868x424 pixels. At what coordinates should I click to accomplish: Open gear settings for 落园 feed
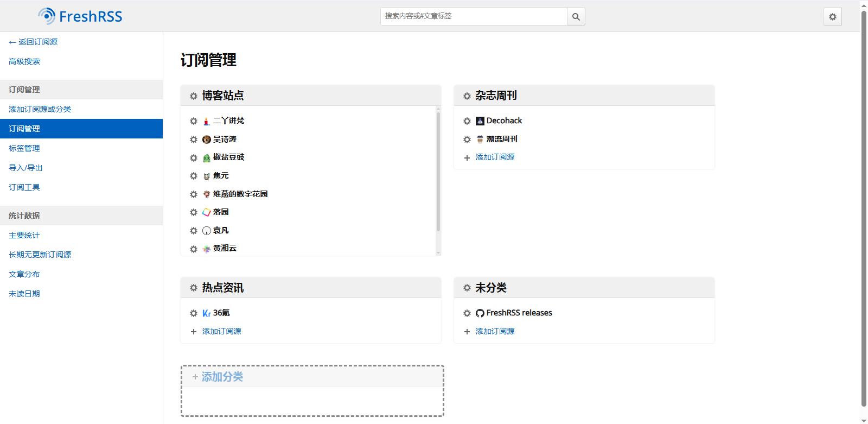tap(194, 212)
